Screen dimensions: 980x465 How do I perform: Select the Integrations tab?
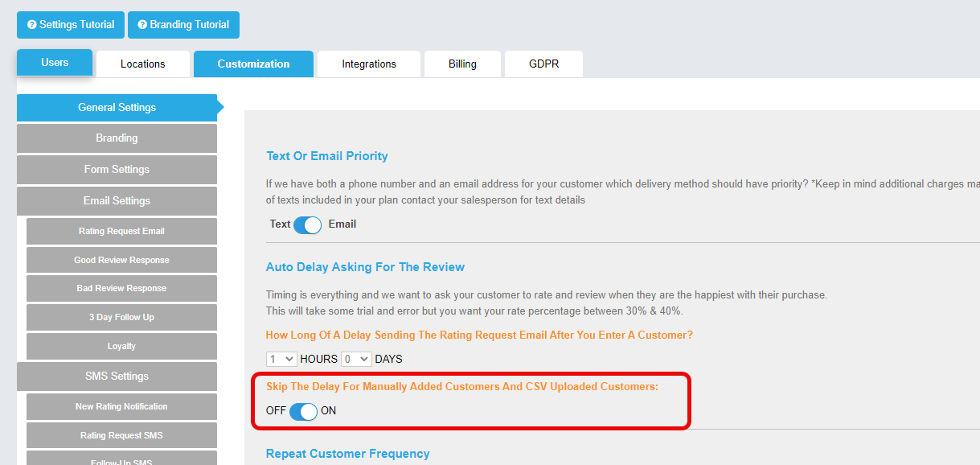point(369,64)
